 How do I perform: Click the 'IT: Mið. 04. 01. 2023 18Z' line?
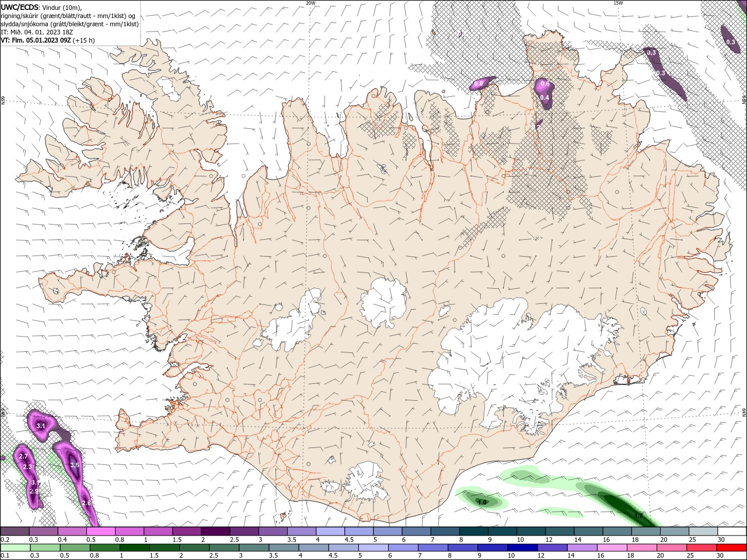tap(38, 32)
